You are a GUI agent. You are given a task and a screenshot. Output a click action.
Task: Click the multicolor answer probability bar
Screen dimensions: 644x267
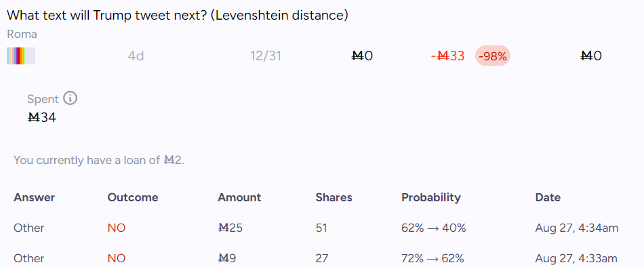click(x=21, y=56)
